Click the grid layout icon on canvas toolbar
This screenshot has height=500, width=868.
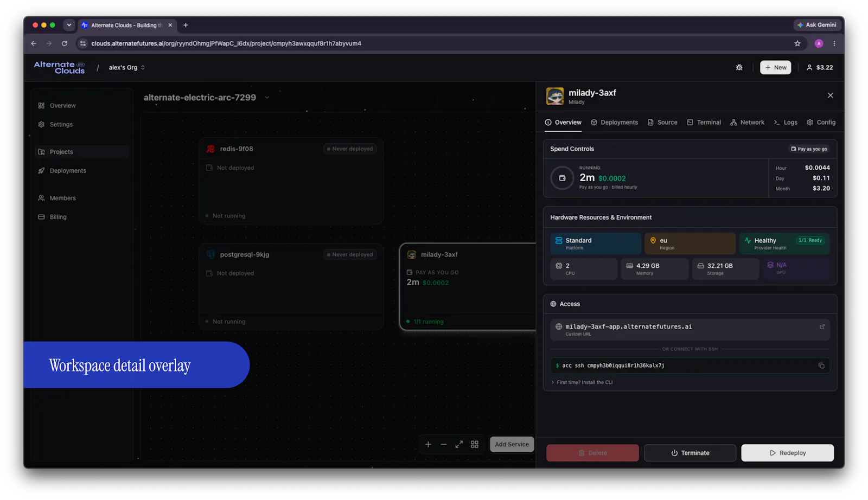[x=475, y=444]
